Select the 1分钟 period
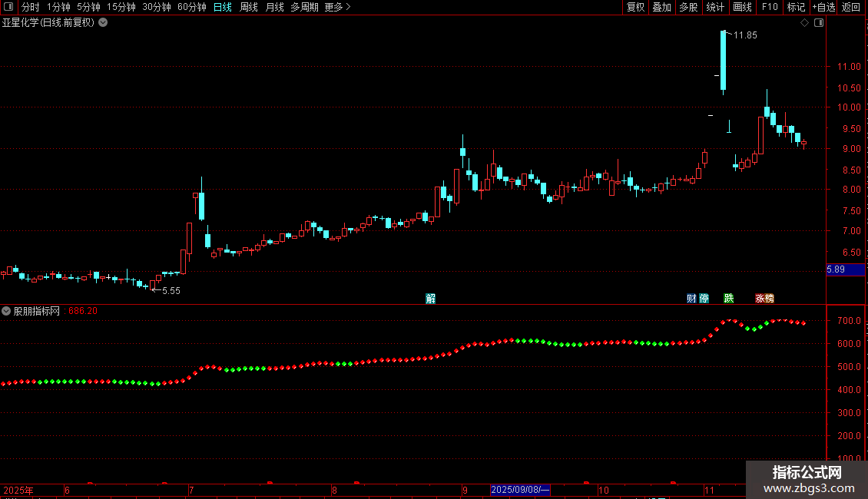Viewport: 868px width, 499px height. click(58, 7)
